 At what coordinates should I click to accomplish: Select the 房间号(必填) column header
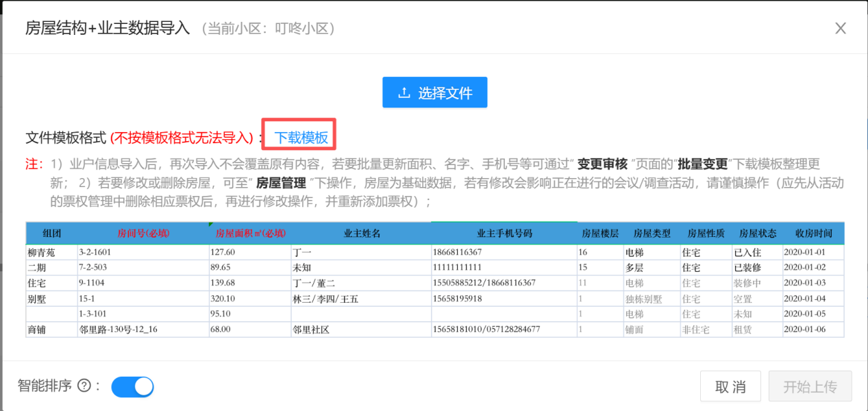click(x=142, y=234)
